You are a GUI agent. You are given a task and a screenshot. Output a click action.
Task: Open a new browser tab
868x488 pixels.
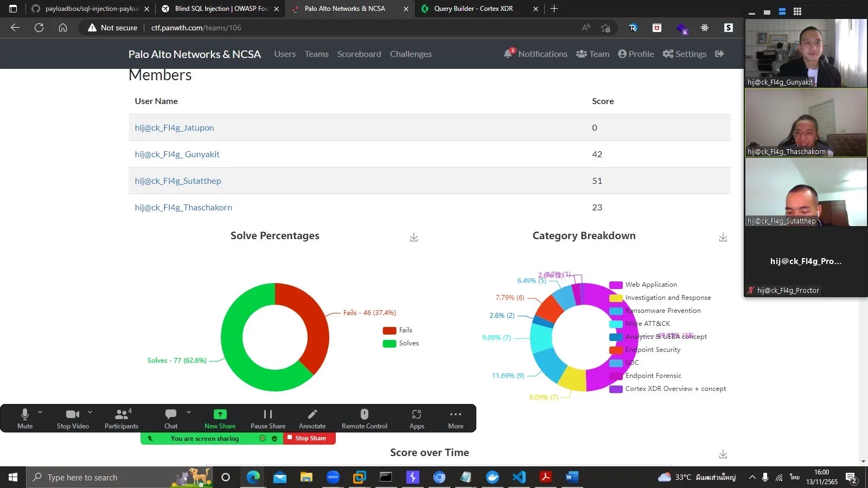coord(554,9)
